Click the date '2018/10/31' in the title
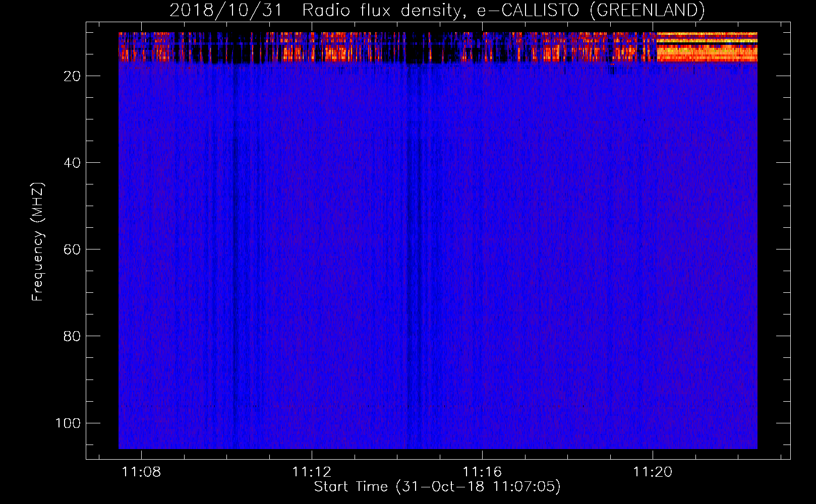 click(x=225, y=10)
